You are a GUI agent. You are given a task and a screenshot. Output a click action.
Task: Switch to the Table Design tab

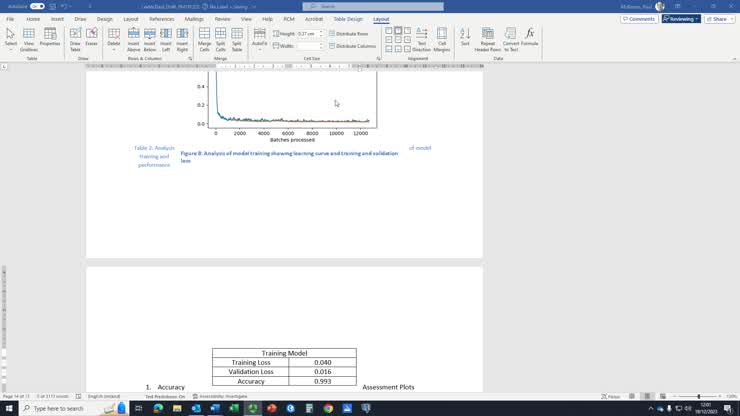(x=348, y=19)
